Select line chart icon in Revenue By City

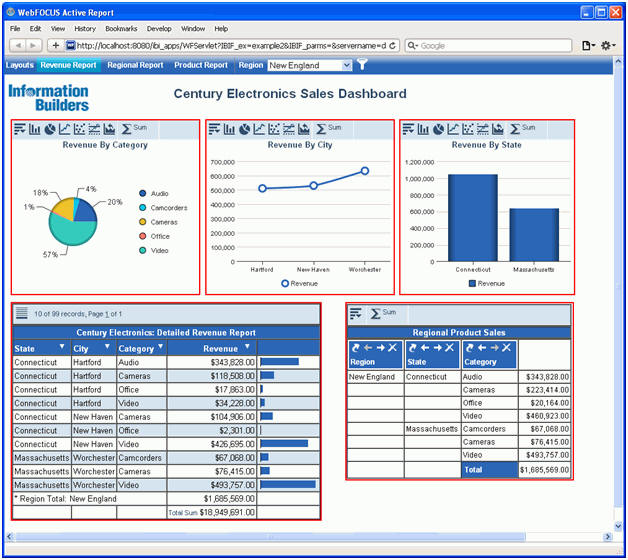[259, 129]
